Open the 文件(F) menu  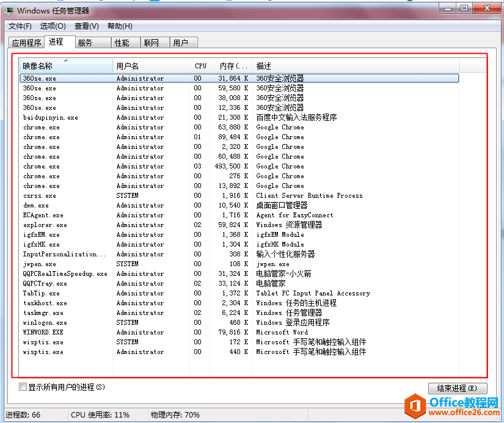(x=20, y=26)
